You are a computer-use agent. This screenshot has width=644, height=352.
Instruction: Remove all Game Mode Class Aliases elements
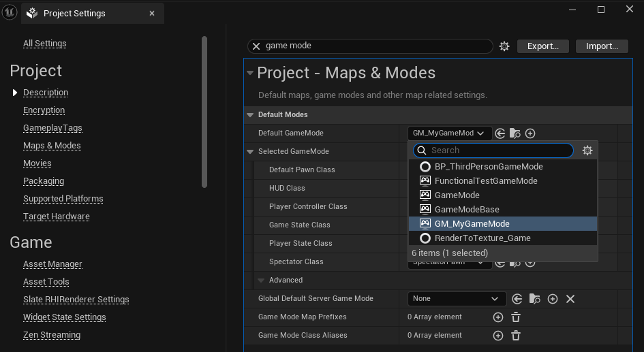coord(516,336)
